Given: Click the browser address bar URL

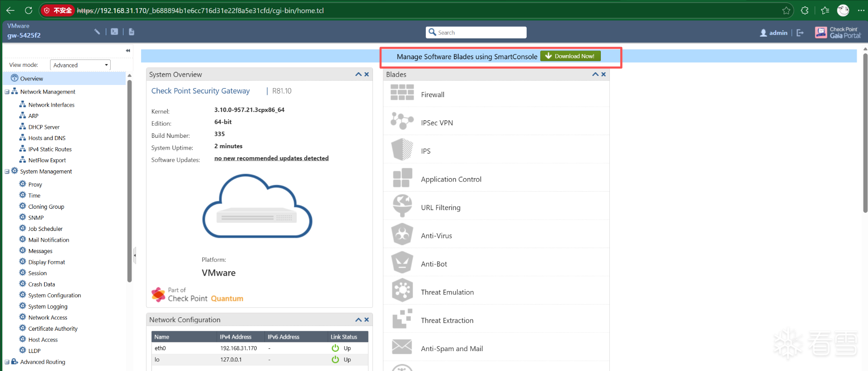Looking at the screenshot, I should click(200, 10).
